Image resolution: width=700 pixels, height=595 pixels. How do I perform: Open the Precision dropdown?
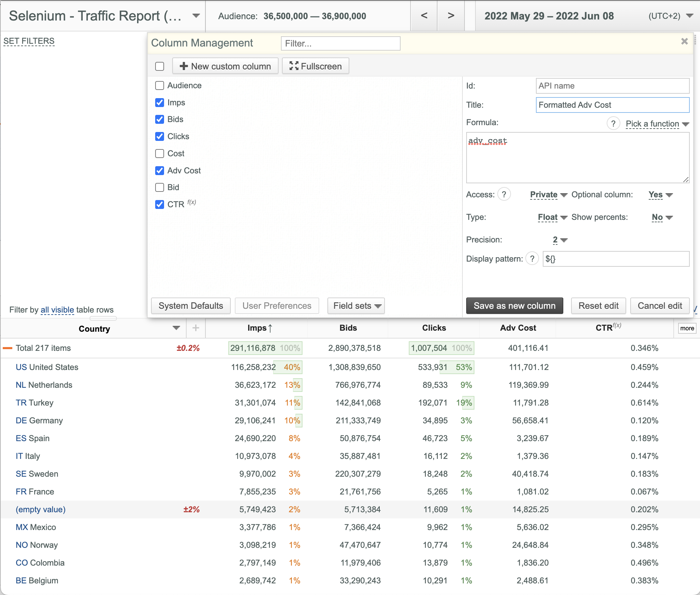point(560,240)
